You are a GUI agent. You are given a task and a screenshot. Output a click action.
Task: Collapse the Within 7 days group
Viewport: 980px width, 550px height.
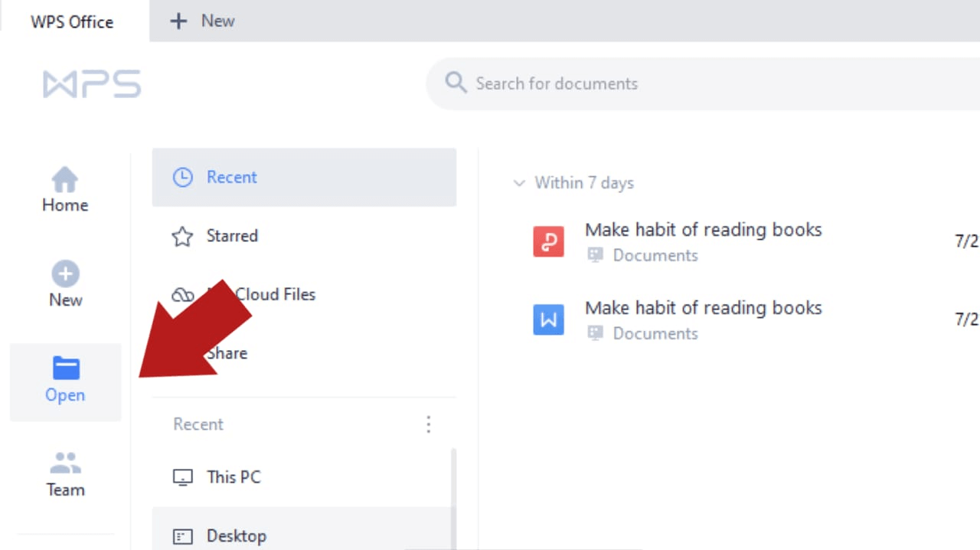520,182
